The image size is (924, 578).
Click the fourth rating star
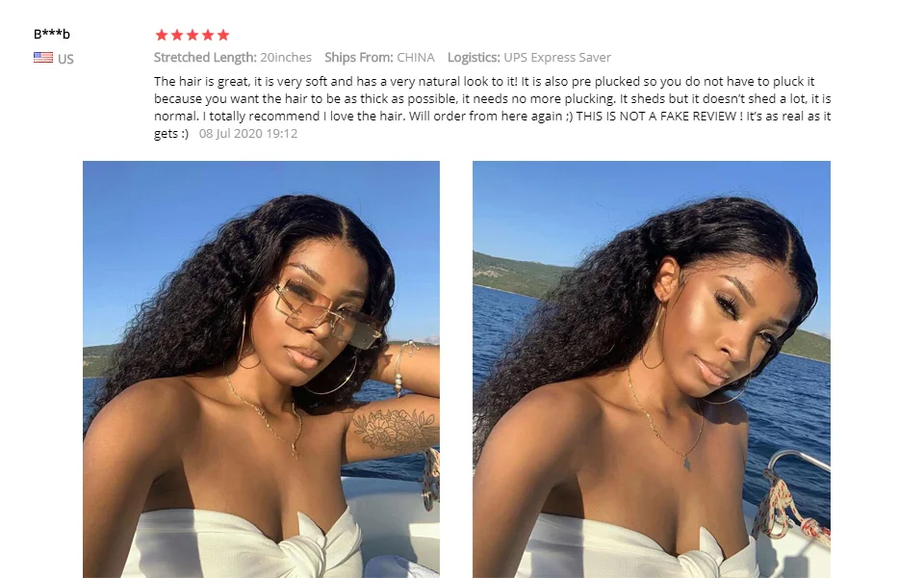[x=208, y=35]
